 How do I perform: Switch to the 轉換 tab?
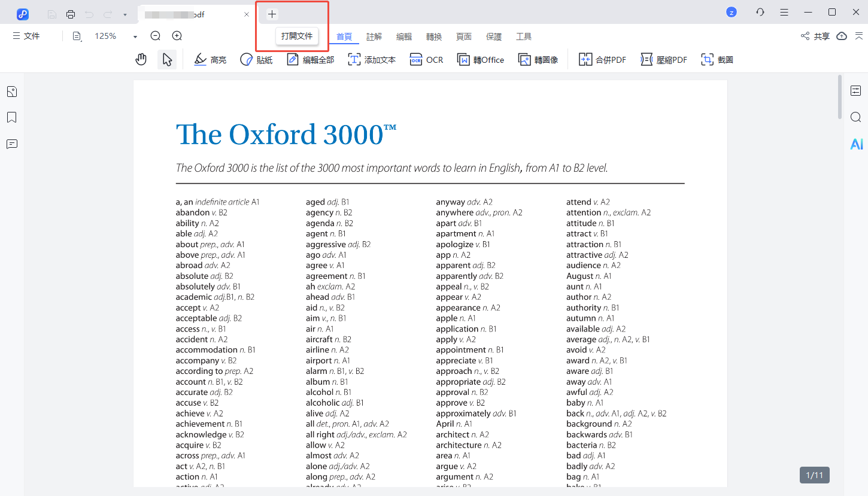434,36
